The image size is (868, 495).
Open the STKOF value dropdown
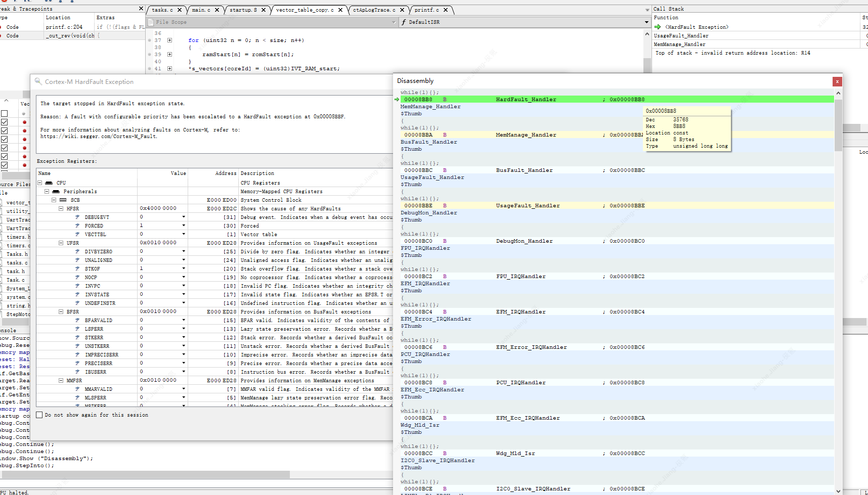tap(184, 268)
